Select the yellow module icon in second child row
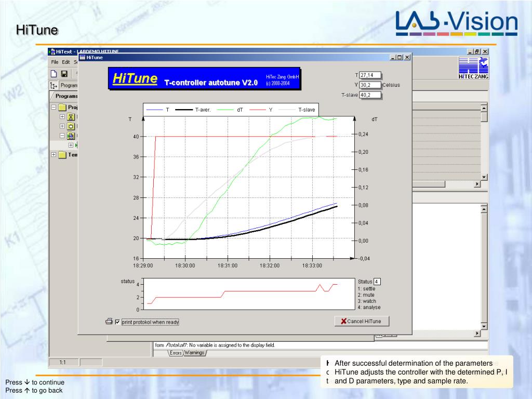The width and height of the screenshot is (532, 399). pos(71,126)
